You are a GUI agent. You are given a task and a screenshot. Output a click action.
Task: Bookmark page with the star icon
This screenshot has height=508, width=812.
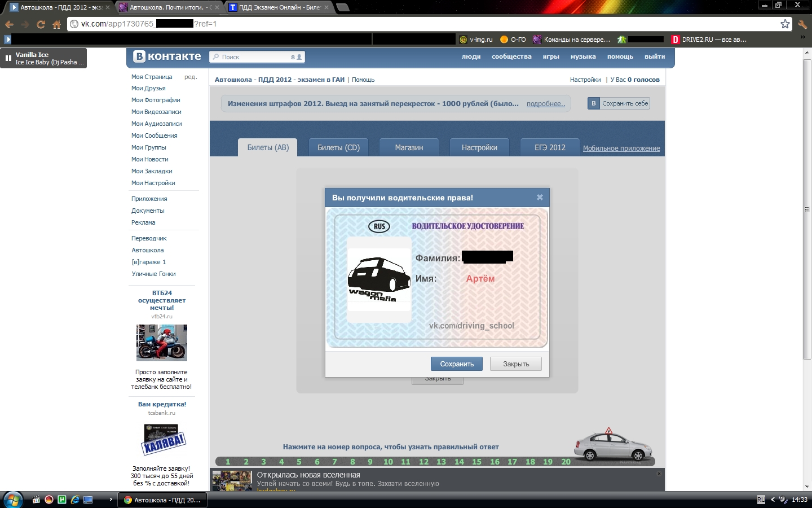785,24
